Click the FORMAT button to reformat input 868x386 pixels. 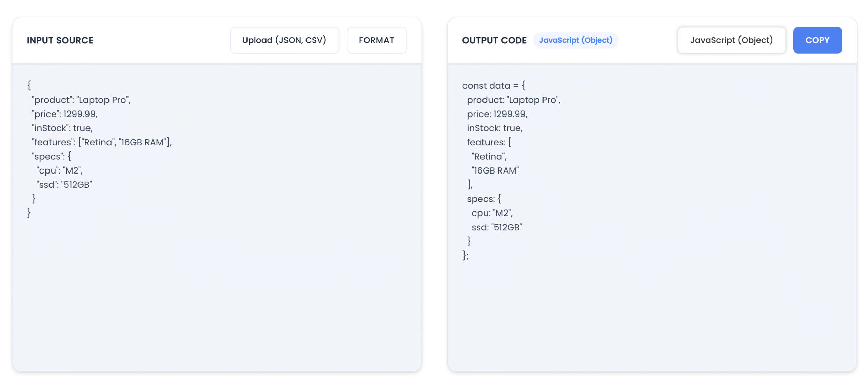click(376, 40)
